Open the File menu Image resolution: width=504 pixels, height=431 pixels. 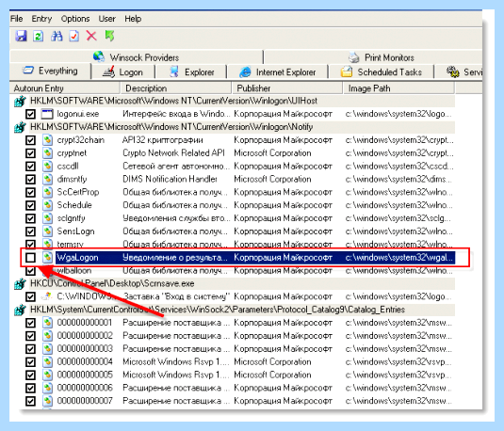pyautogui.click(x=17, y=19)
